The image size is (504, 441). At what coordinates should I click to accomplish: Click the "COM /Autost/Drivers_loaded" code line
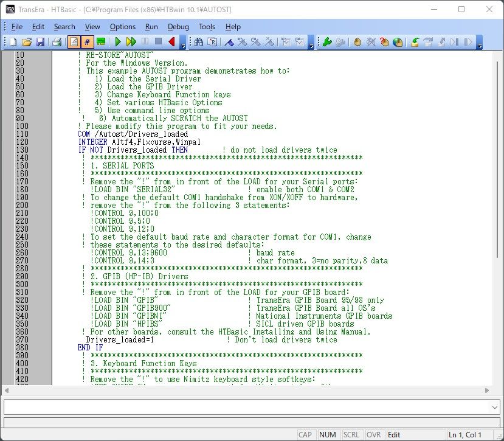pos(133,134)
